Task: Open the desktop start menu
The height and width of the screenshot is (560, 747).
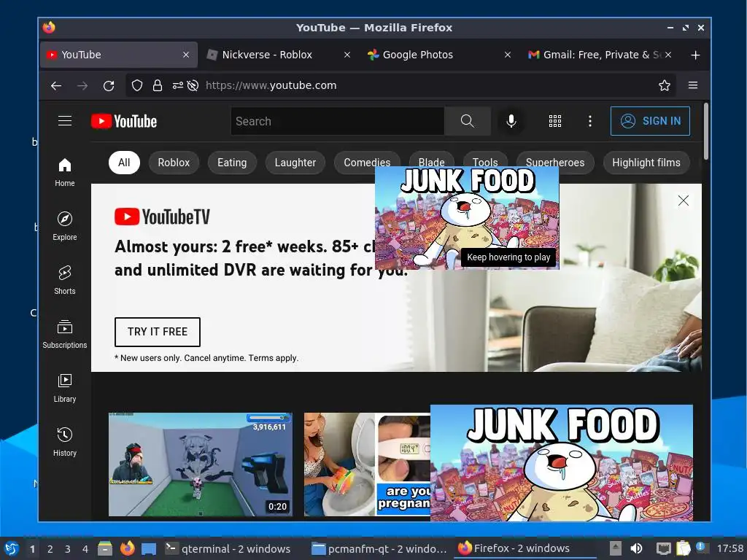Action: click(x=12, y=549)
